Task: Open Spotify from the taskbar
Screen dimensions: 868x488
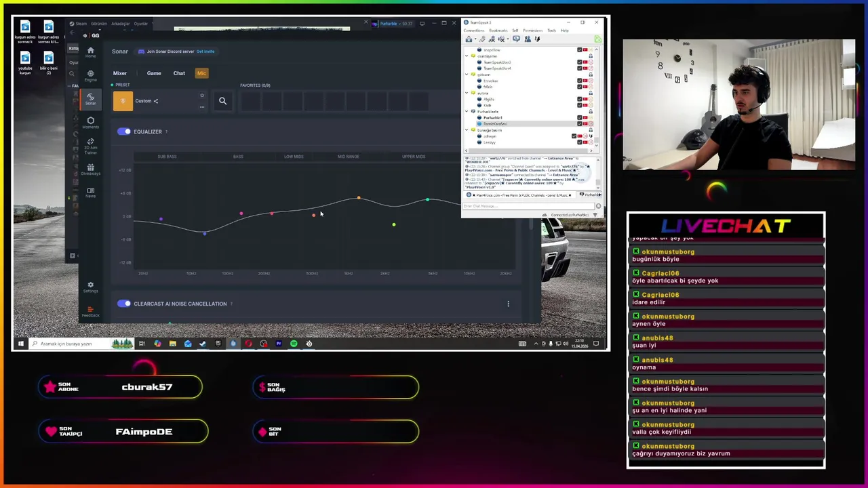Action: [294, 344]
